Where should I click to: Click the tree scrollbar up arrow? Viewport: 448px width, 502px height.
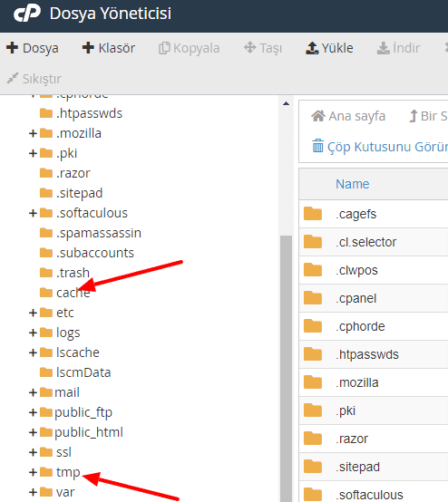click(x=287, y=103)
